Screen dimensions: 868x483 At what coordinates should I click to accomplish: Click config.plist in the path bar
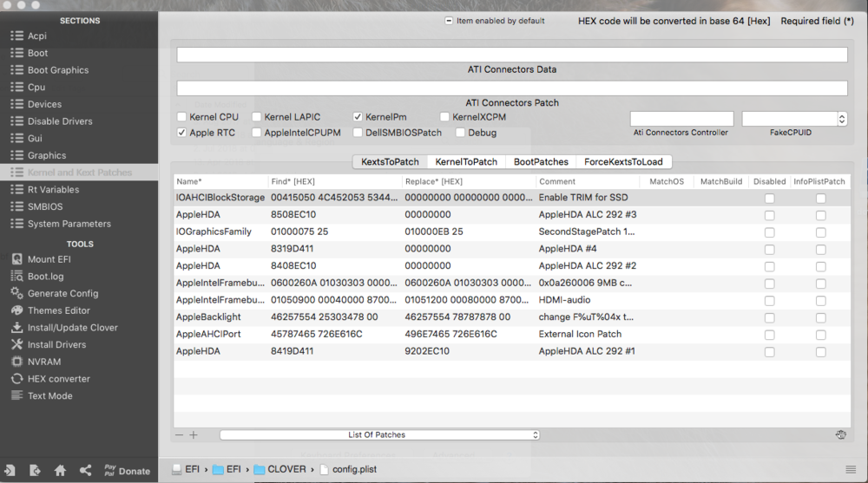click(348, 469)
